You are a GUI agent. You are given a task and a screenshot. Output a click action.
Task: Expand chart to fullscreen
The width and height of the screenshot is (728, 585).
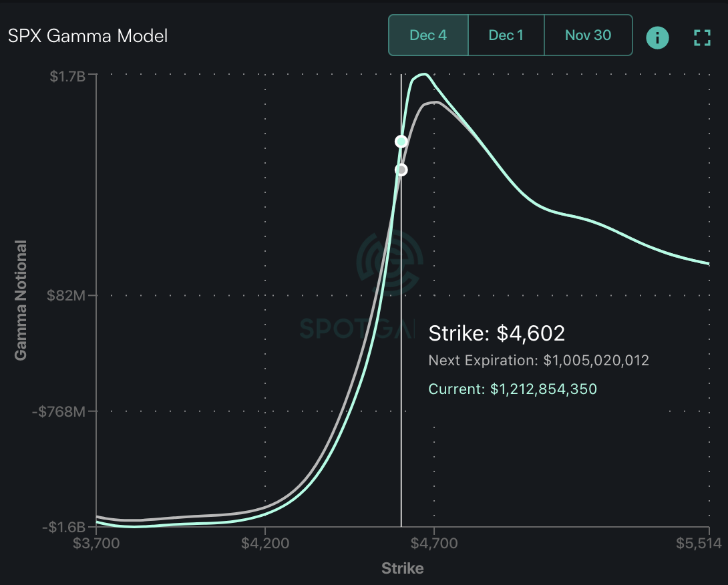(x=702, y=37)
